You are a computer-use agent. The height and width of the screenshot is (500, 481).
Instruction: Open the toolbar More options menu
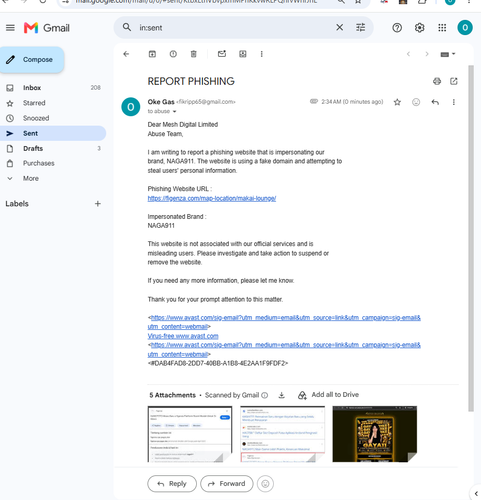tap(261, 54)
